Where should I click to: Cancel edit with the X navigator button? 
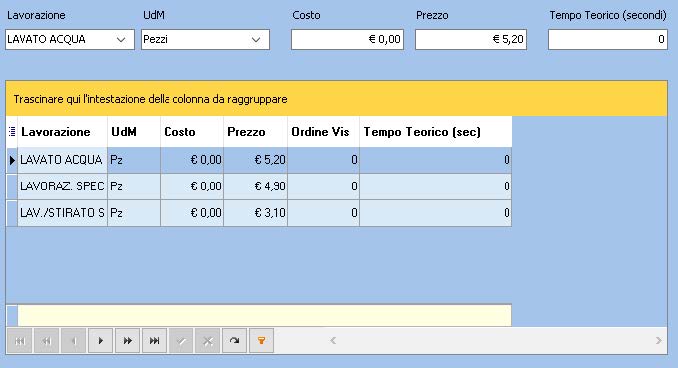tap(208, 341)
